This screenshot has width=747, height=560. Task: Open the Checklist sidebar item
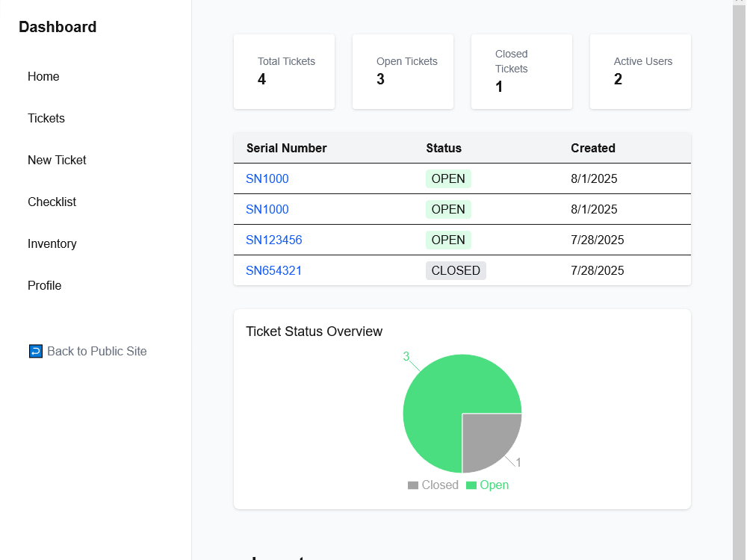coord(52,202)
